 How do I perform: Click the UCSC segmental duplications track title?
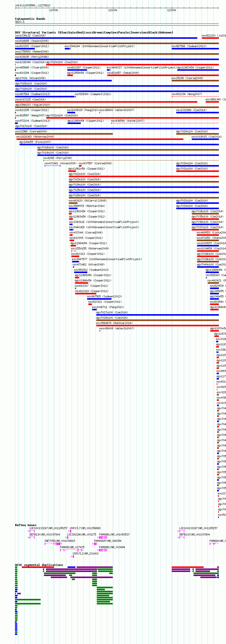(x=39, y=565)
